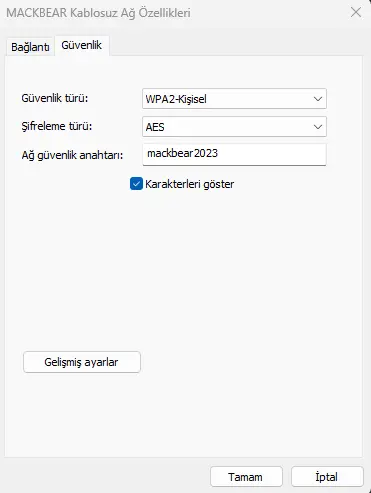This screenshot has height=493, width=371.
Task: Click the Güvenlik türü label
Action: point(55,98)
